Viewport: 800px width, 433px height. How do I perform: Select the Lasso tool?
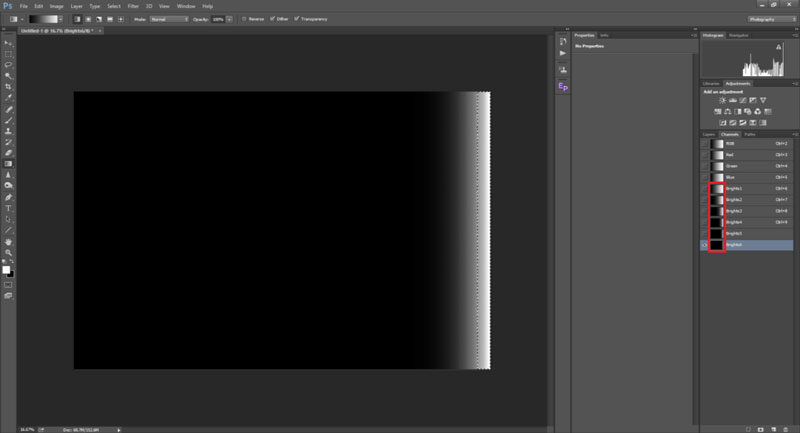pos(9,64)
